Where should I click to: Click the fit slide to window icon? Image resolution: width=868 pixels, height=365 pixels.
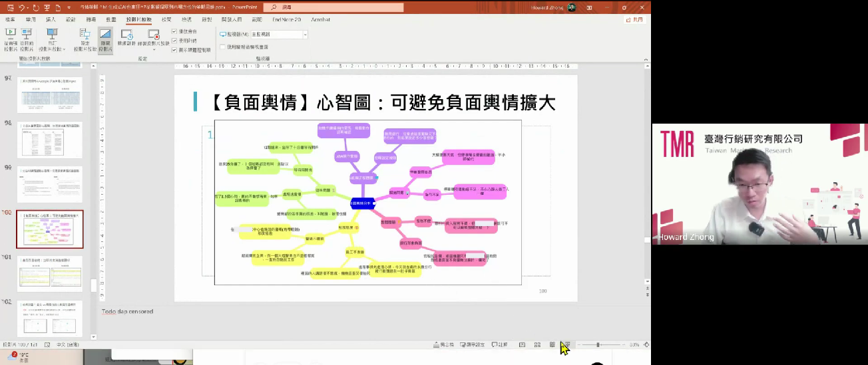click(646, 345)
